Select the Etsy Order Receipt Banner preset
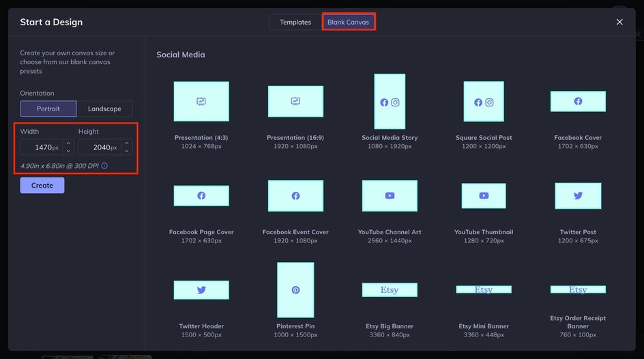 click(x=578, y=289)
